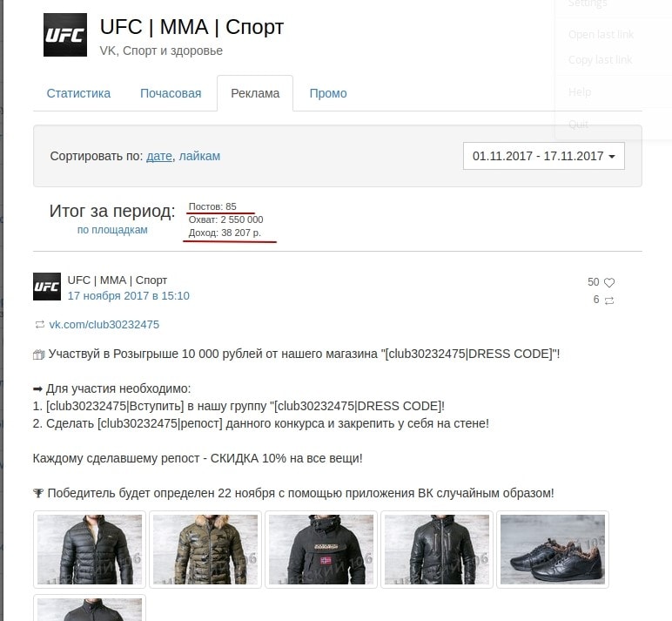
Task: Click the repost arrows icon beside 6
Action: (x=609, y=300)
